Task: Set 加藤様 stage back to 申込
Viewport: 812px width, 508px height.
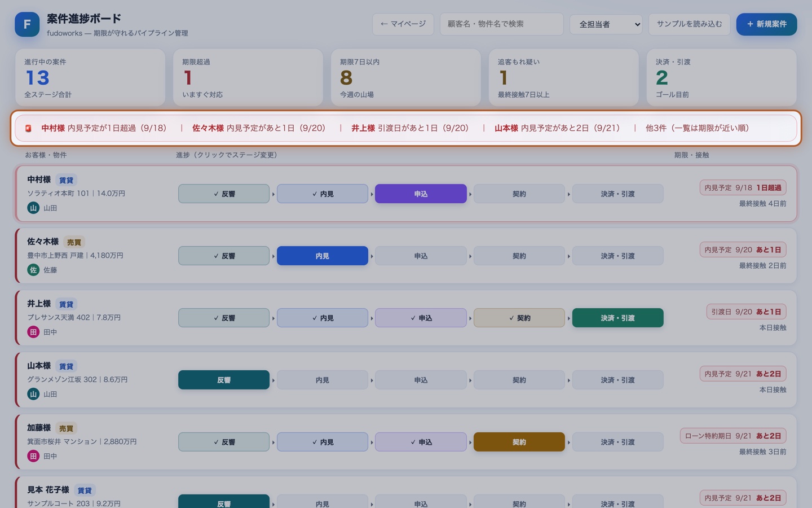Action: point(421,442)
